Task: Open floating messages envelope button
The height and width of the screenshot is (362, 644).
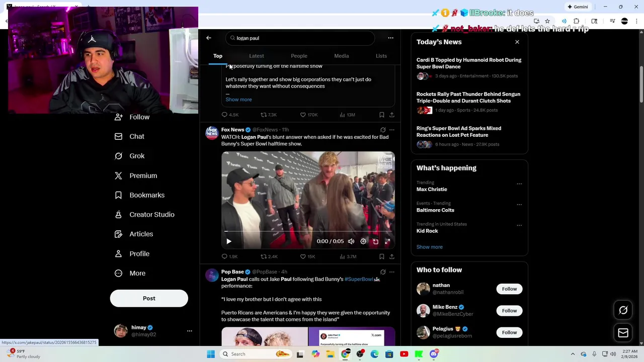Action: click(623, 333)
